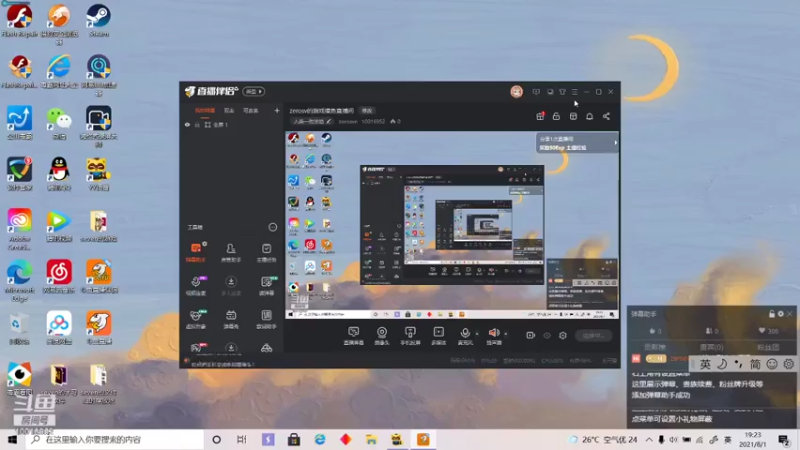Viewport: 800px width, 450px height.
Task: Edit the room category tag with pencil
Action: pos(312,121)
